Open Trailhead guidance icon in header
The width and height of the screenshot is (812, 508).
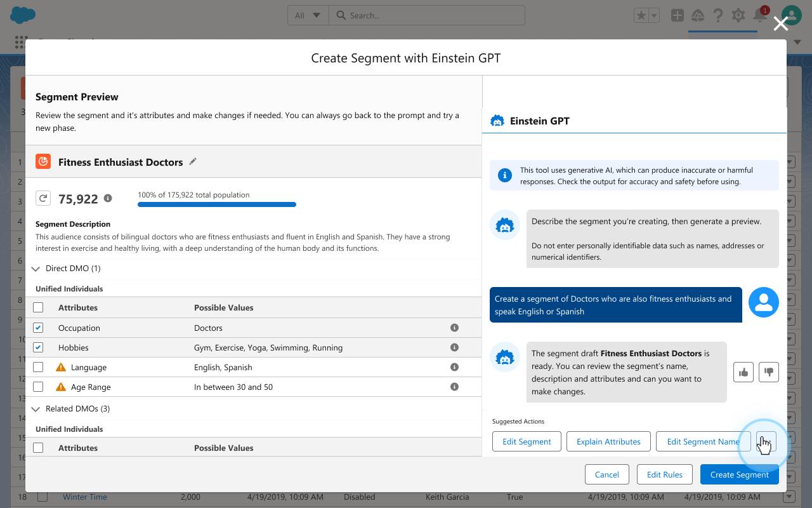pyautogui.click(x=698, y=15)
